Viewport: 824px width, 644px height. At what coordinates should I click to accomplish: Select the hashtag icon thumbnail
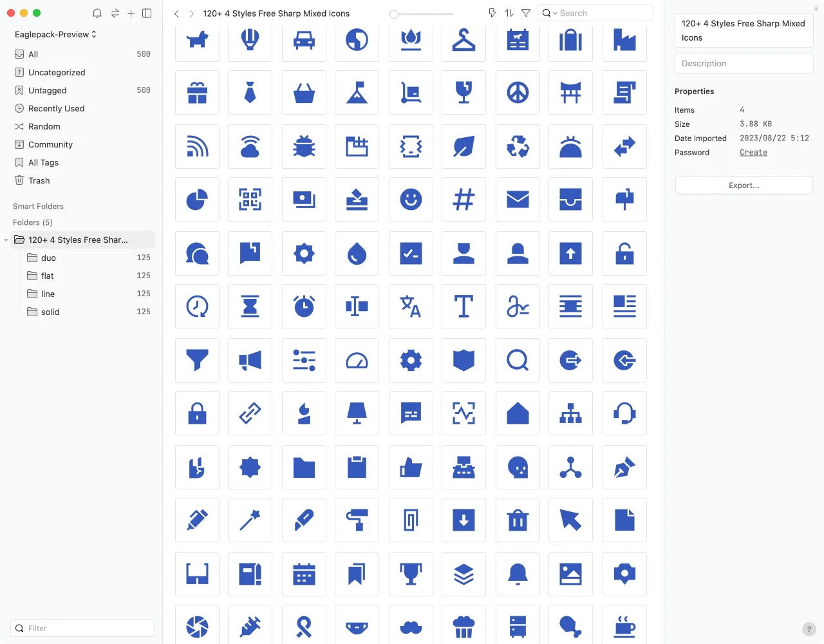(464, 200)
